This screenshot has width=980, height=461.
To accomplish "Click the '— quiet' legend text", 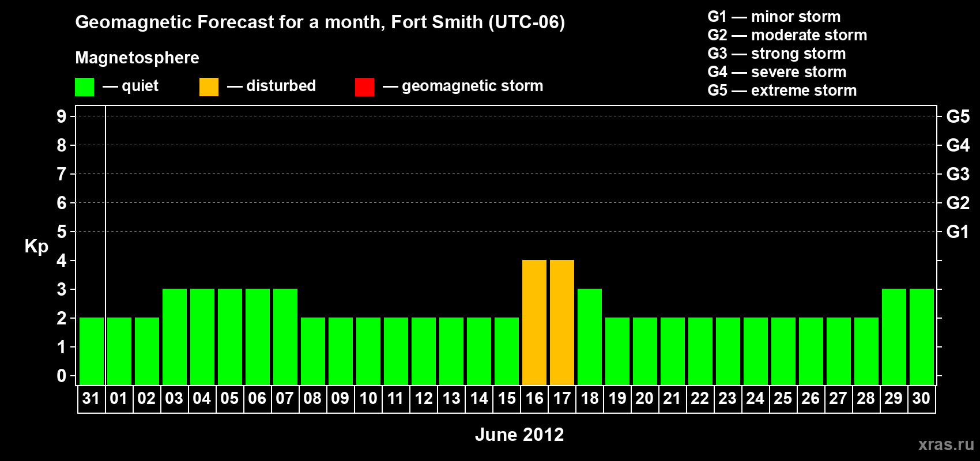I will (x=130, y=86).
